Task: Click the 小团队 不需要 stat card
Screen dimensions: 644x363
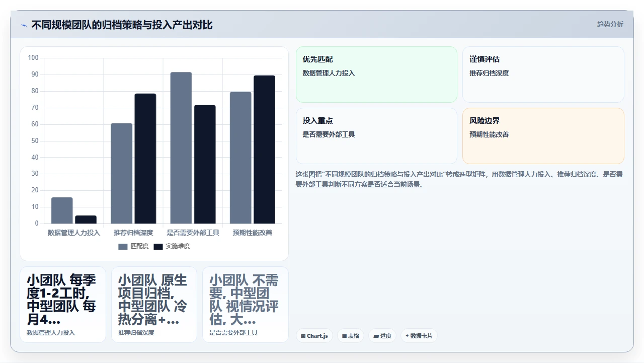Action: click(x=246, y=305)
